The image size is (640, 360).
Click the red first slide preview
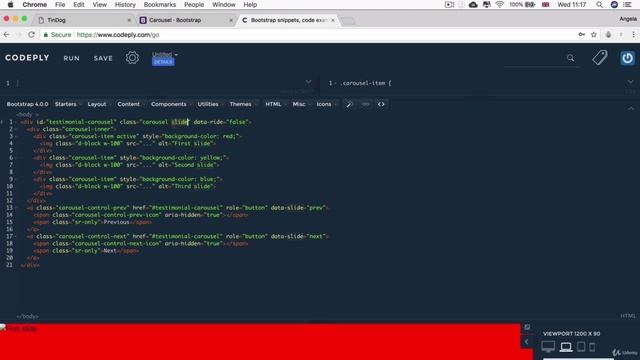[x=260, y=342]
